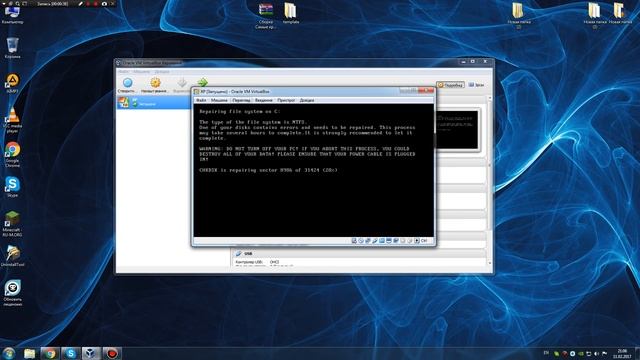Click the volume speaker icon in system tray
This screenshot has width=640, height=360.
(596, 353)
